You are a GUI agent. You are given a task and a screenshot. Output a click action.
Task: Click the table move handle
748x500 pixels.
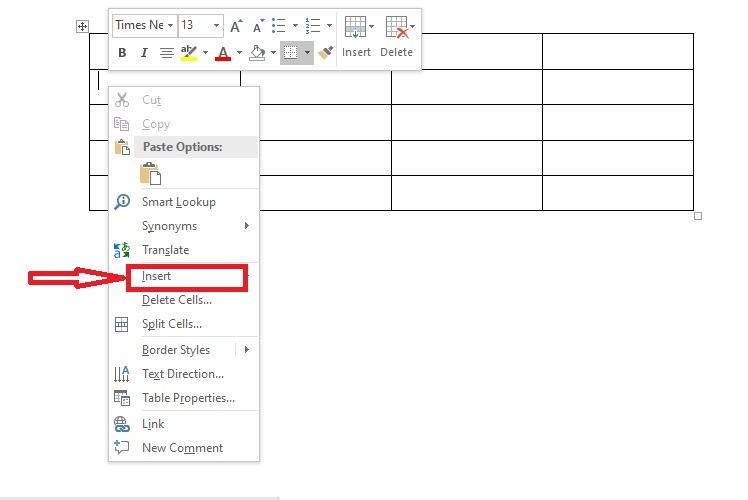[x=82, y=26]
